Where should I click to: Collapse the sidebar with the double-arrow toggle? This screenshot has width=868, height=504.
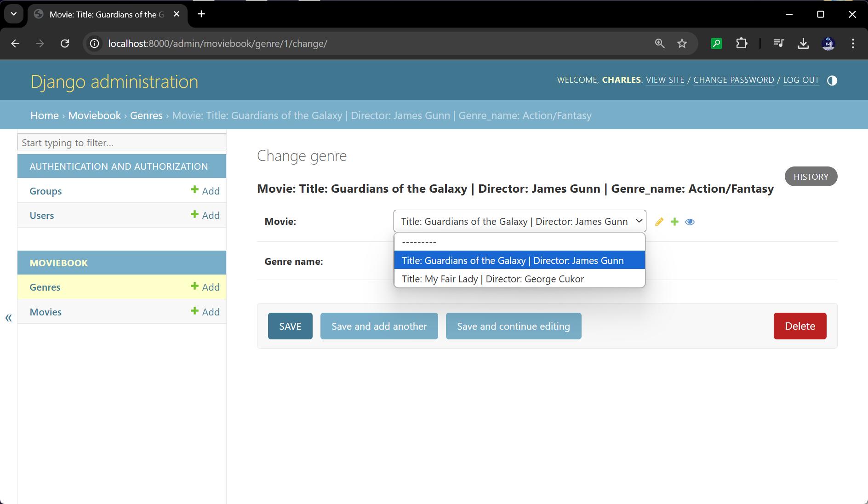pos(8,318)
